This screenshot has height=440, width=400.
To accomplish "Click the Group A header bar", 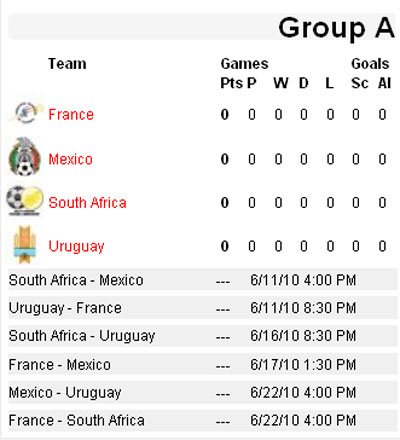I will 202,27.
